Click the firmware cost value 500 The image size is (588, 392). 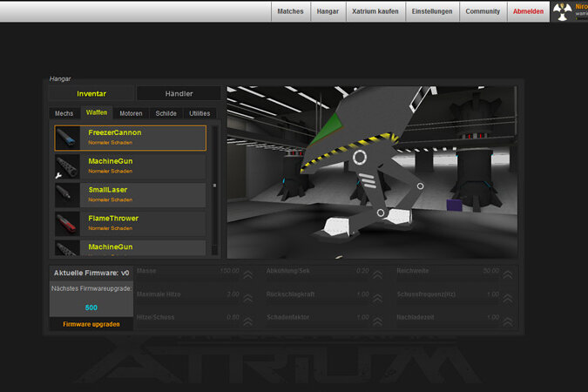(x=91, y=308)
